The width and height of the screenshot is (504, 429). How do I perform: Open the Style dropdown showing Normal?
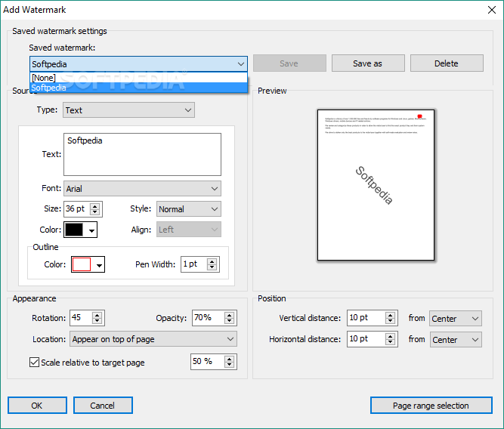point(189,209)
